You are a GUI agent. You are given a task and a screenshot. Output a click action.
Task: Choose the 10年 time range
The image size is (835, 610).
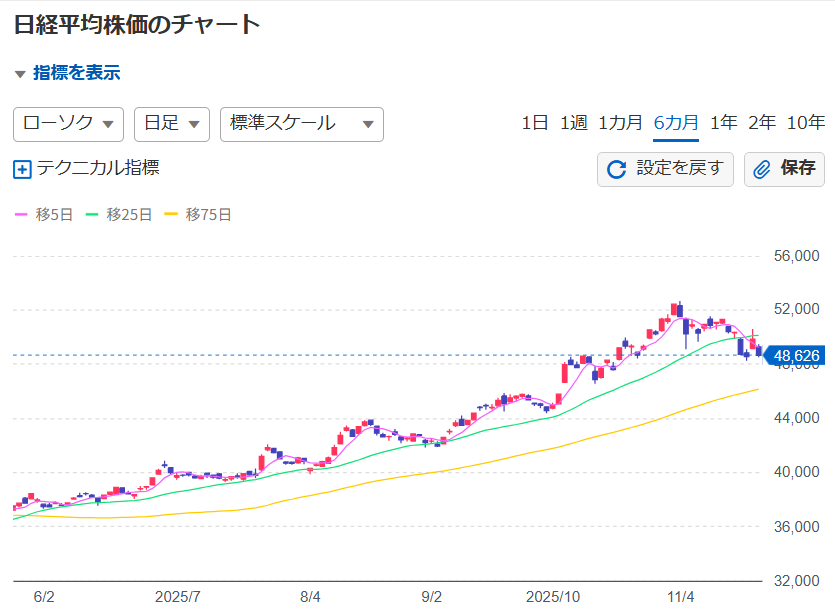(805, 123)
